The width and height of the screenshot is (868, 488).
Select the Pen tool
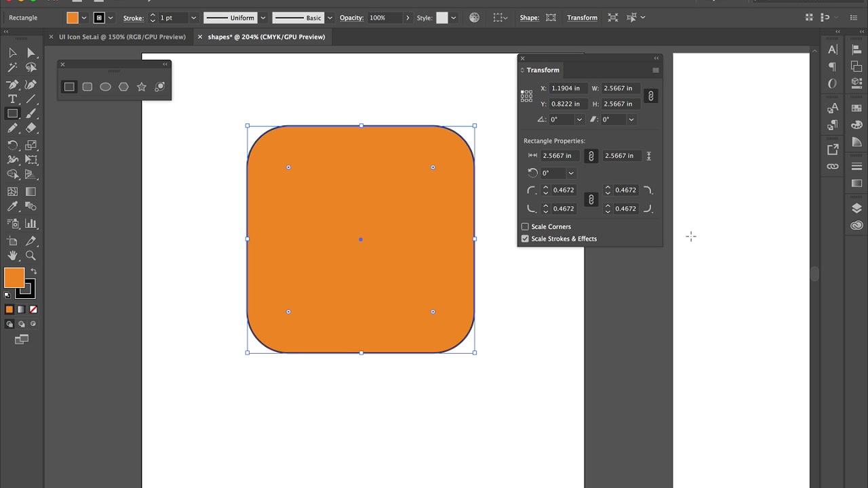[12, 84]
